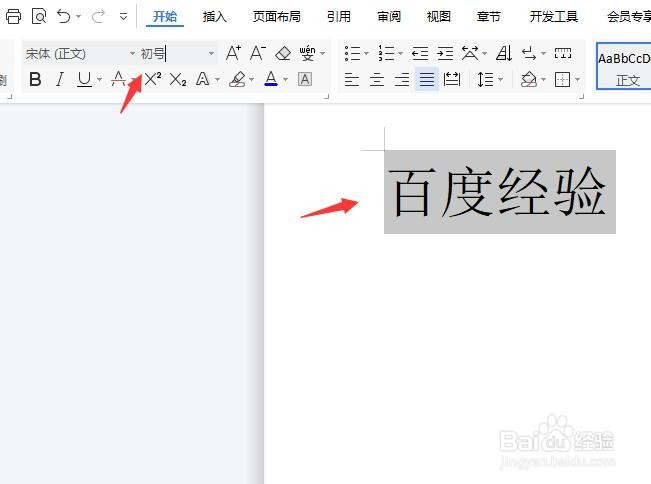Open the Chinese layout tool
651x484 pixels.
[x=470, y=53]
